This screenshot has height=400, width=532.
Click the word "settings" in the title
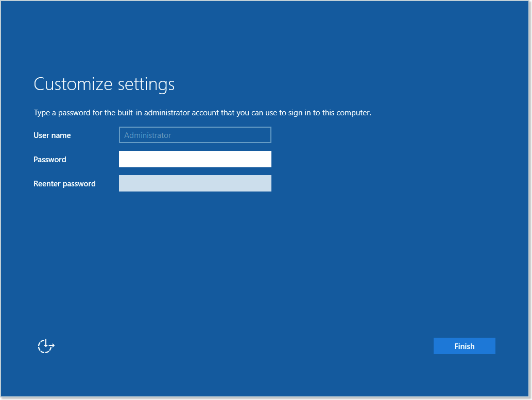pos(146,84)
